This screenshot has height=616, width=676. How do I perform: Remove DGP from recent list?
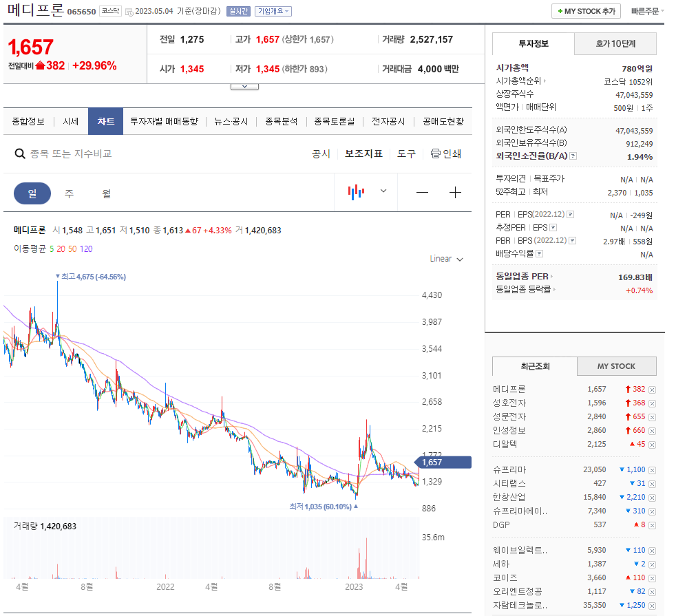click(x=653, y=525)
